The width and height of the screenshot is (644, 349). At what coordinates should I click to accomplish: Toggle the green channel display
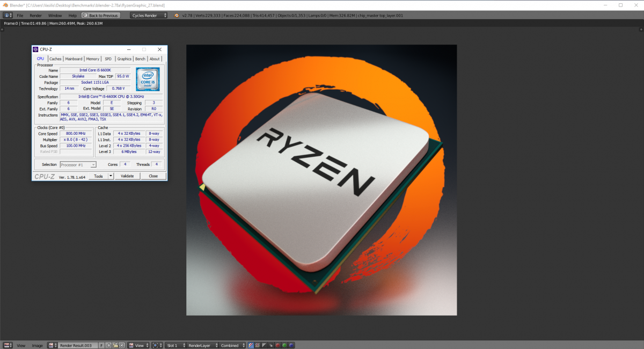(x=284, y=345)
